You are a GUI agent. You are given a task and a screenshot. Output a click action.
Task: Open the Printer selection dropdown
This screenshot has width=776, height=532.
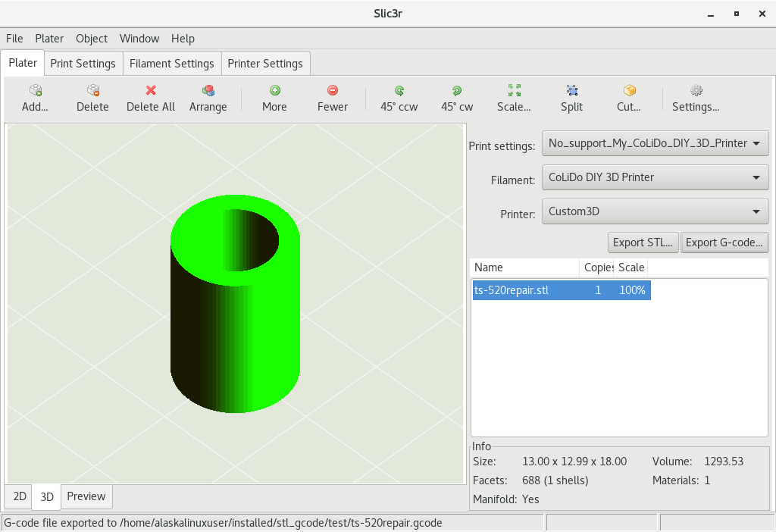click(x=655, y=211)
